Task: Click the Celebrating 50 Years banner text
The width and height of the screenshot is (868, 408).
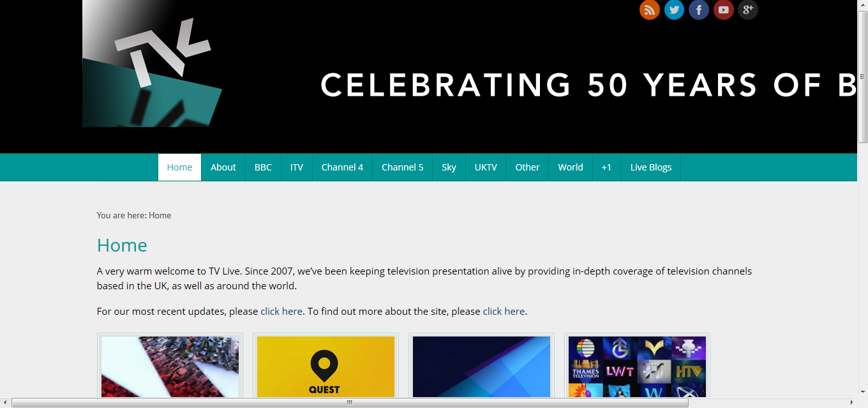Action: click(x=588, y=86)
